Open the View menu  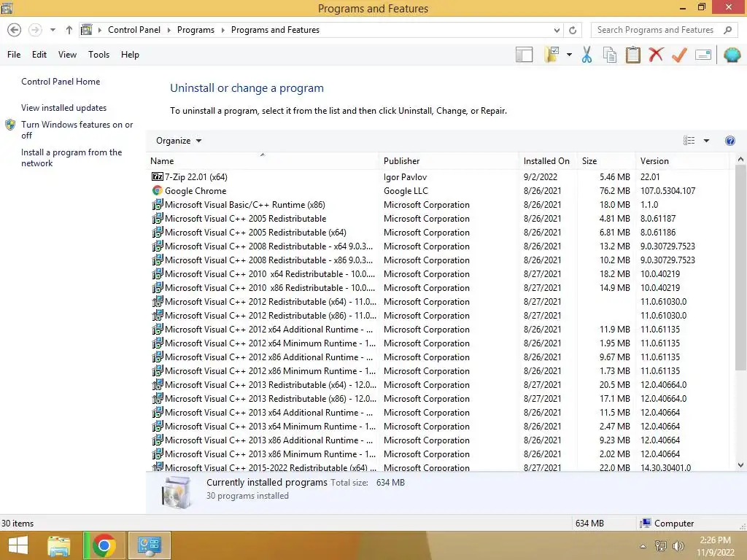click(67, 55)
